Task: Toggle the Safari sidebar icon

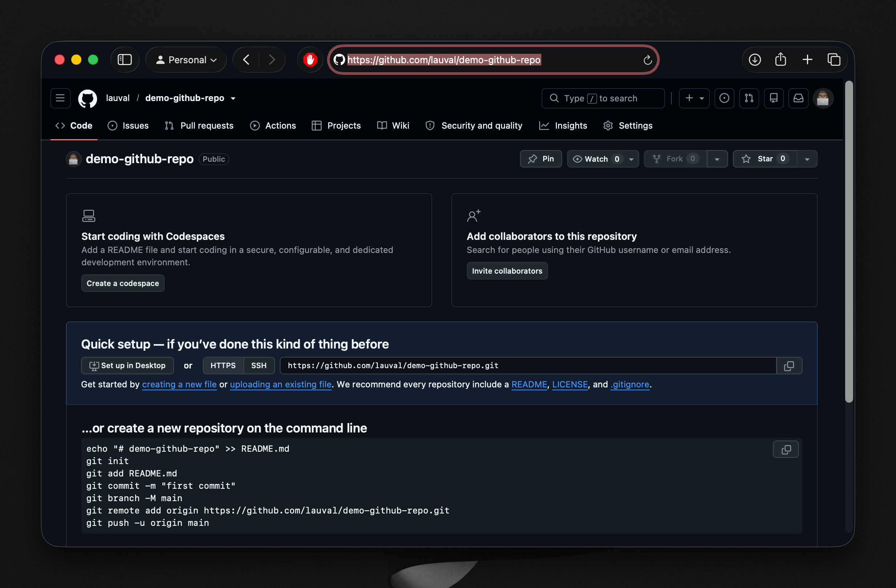Action: pos(125,60)
